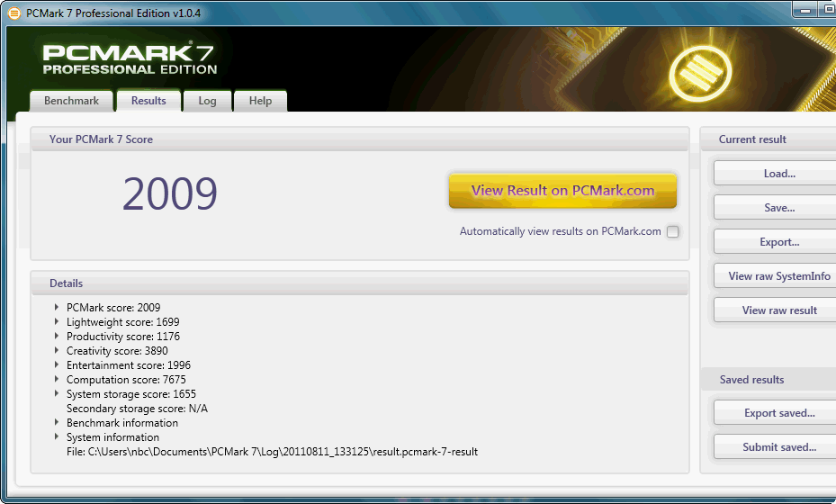Open the Help tab
836x504 pixels.
[x=260, y=101]
